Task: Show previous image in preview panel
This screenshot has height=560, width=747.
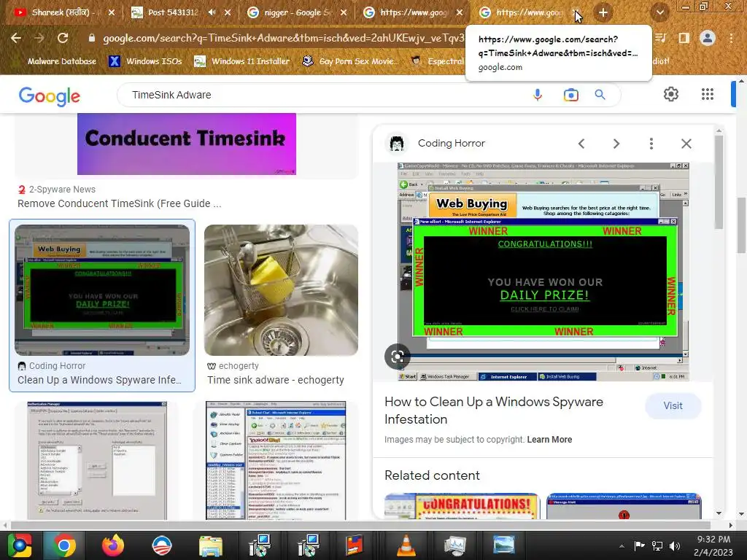Action: pos(581,144)
